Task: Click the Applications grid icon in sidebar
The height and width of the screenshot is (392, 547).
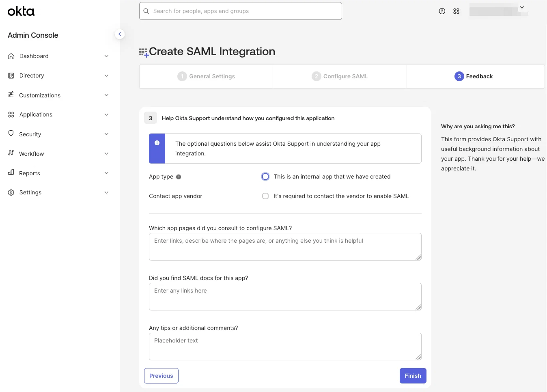Action: (x=11, y=114)
